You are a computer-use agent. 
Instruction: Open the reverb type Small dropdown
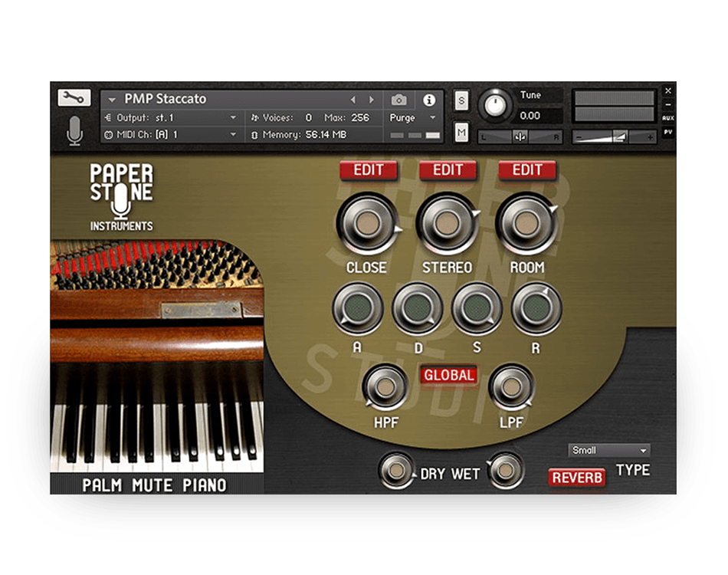tap(608, 450)
